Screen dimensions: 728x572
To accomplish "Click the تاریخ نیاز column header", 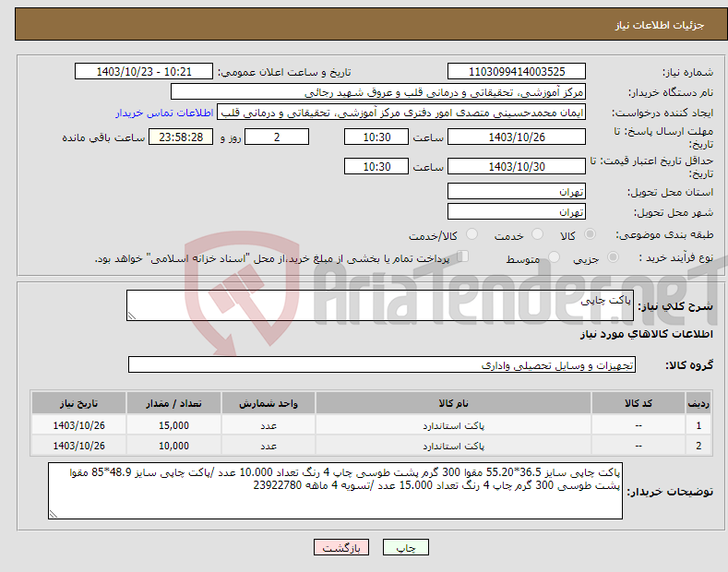I will pyautogui.click(x=79, y=403).
